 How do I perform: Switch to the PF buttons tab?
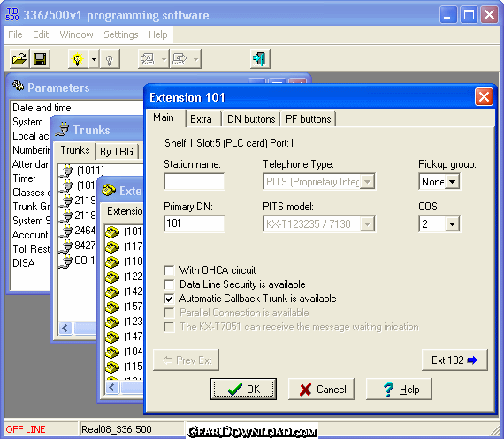pos(309,119)
